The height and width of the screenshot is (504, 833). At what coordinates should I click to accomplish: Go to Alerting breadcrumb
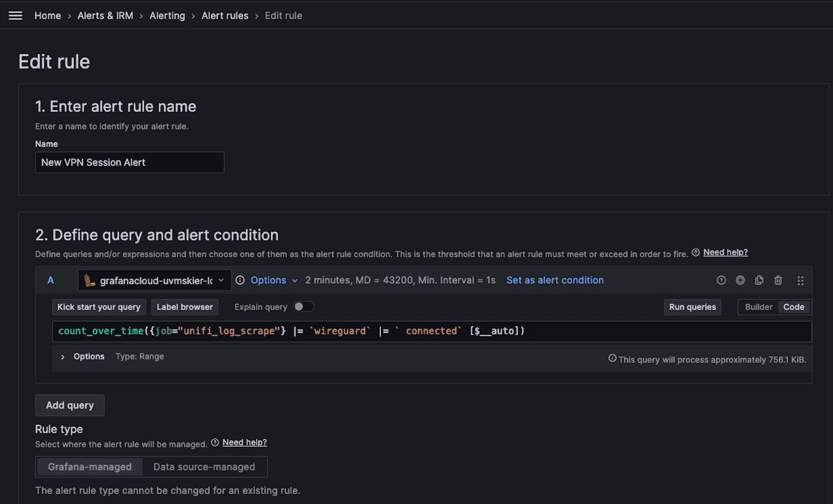tap(167, 16)
